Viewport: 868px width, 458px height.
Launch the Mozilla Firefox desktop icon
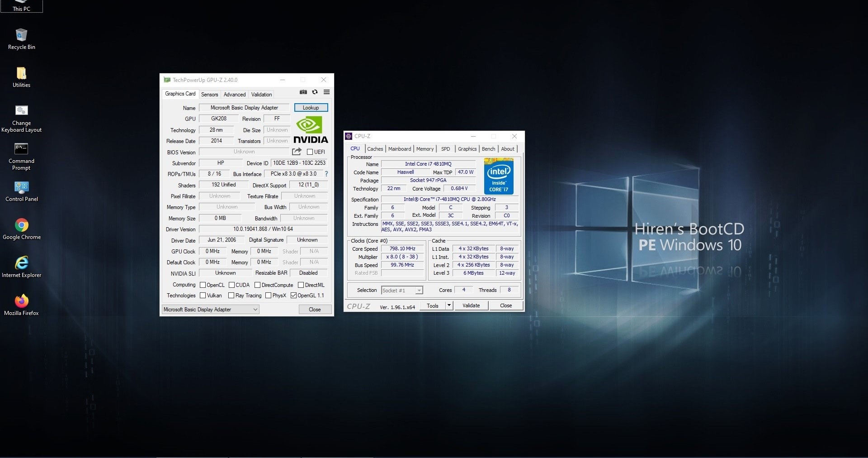[21, 305]
